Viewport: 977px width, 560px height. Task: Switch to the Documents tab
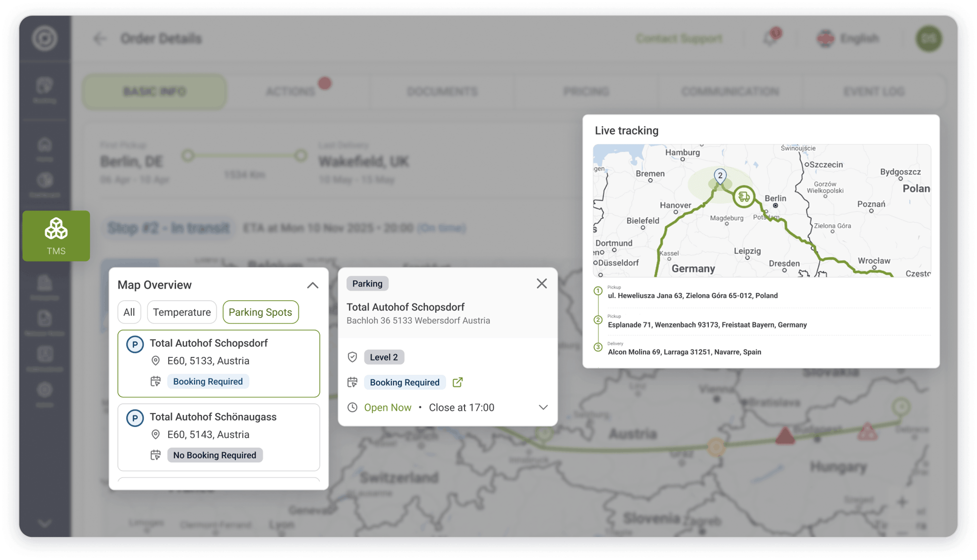(442, 91)
